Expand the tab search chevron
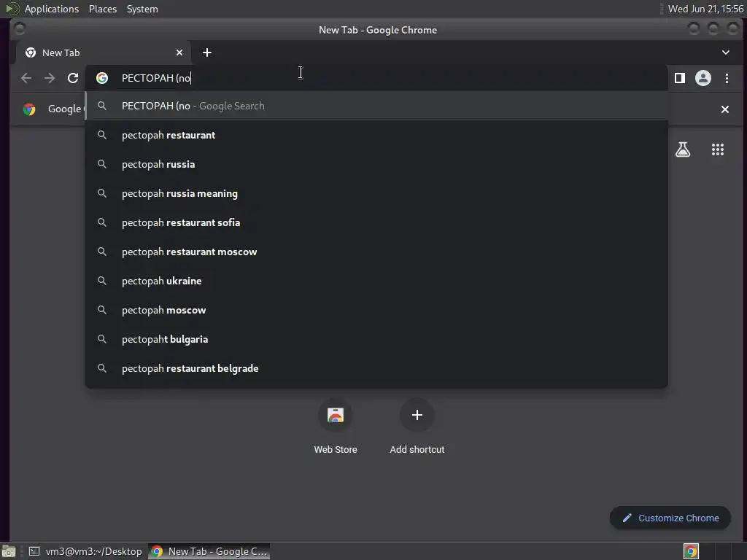Screen dimensions: 747x560 pos(726,52)
